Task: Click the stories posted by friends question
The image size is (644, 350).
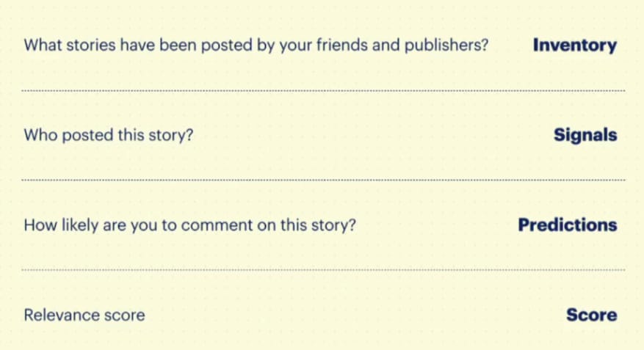Action: coord(256,45)
